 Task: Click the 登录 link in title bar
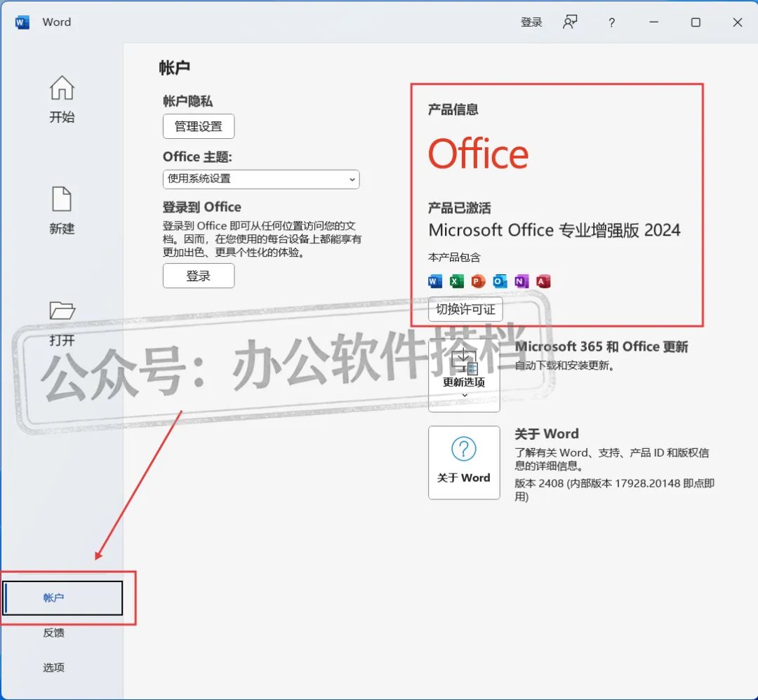(x=531, y=22)
